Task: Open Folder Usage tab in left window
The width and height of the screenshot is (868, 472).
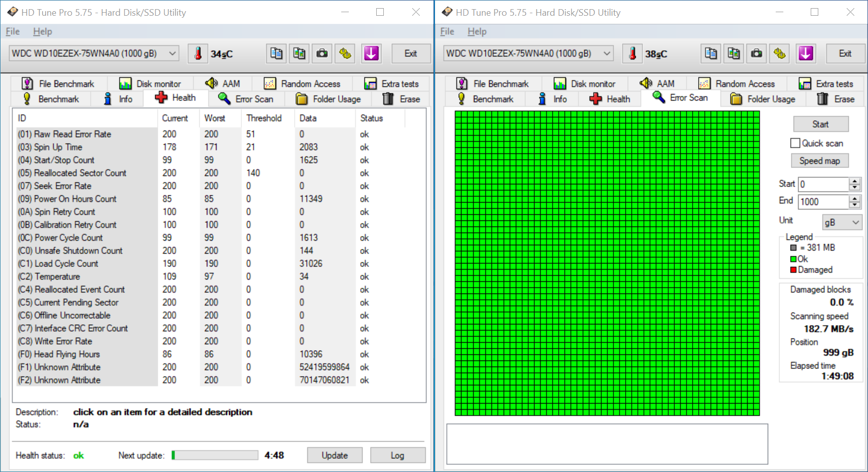Action: [328, 99]
